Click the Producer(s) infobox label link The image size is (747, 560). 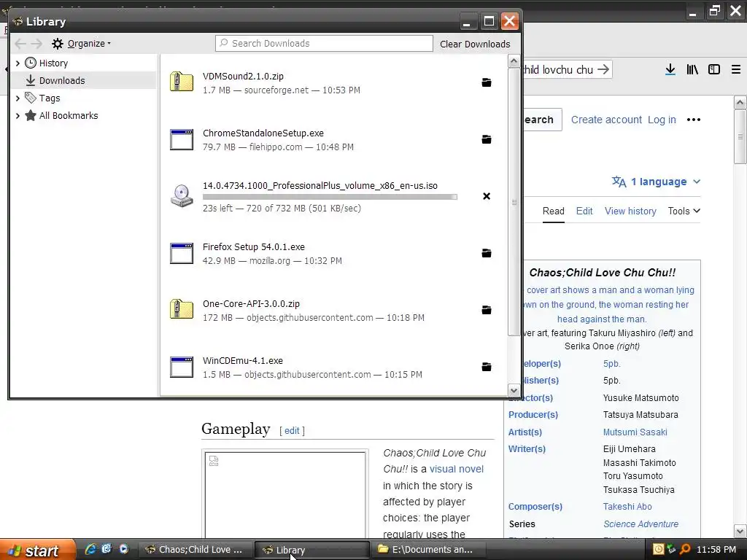(533, 415)
